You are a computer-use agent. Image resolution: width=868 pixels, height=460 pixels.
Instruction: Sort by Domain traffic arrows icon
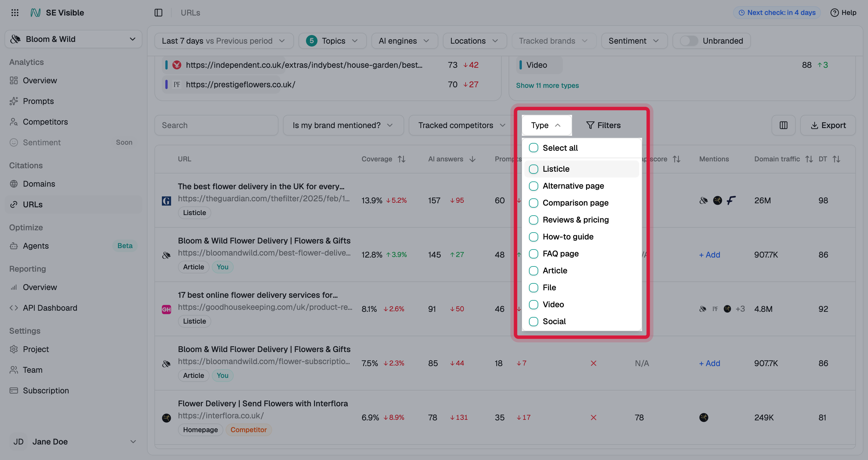pyautogui.click(x=809, y=159)
